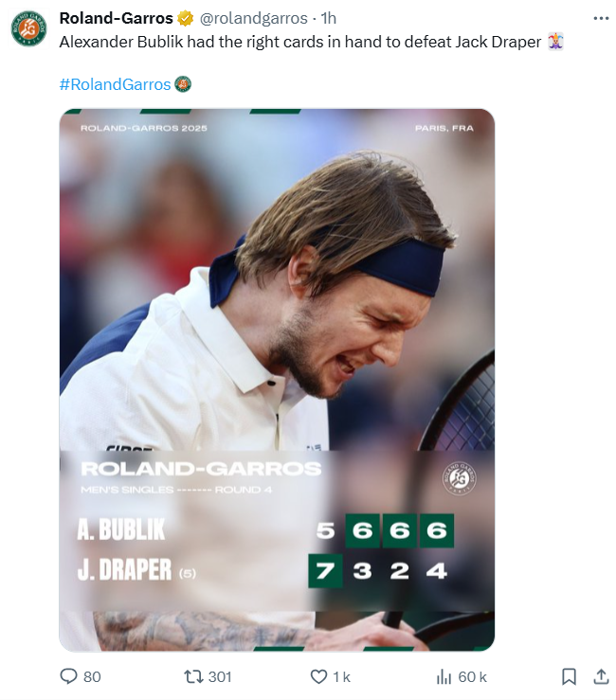This screenshot has height=700, width=616.
Task: Like the post with the heart icon
Action: (318, 676)
